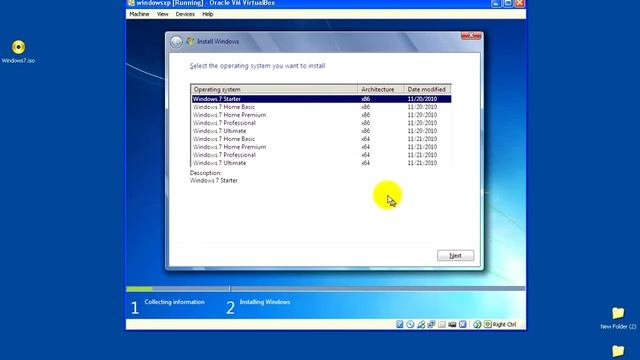Screen dimensions: 640x360
Task: Select Windows 7 Home Basic x86 row
Action: [321, 107]
